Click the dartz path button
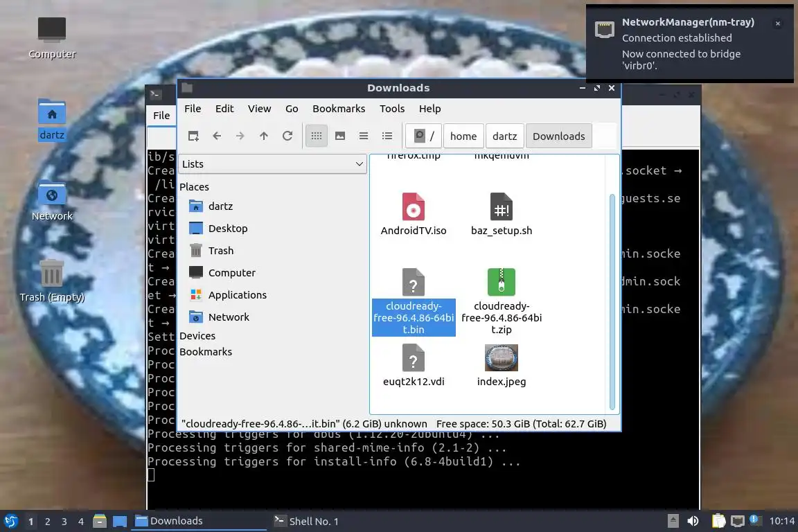 click(505, 136)
